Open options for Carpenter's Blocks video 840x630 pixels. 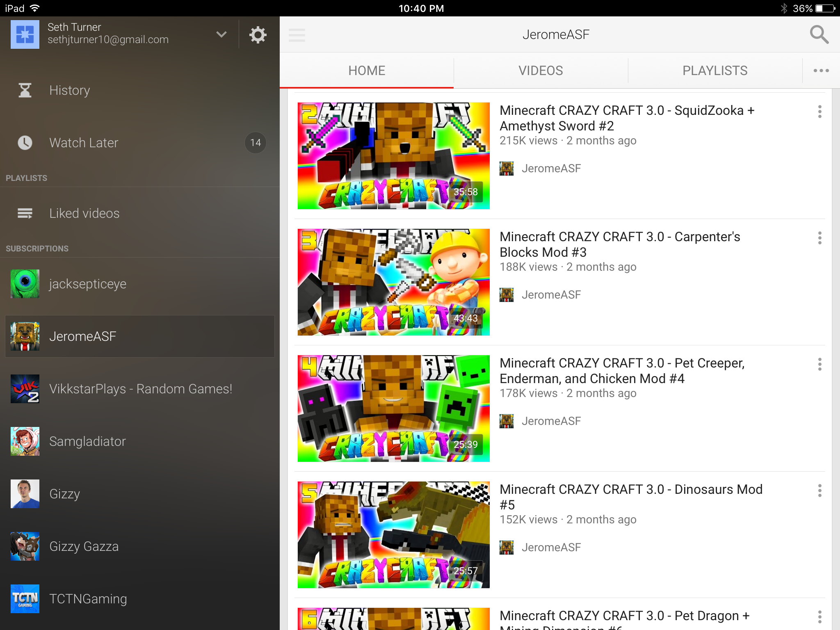819,238
